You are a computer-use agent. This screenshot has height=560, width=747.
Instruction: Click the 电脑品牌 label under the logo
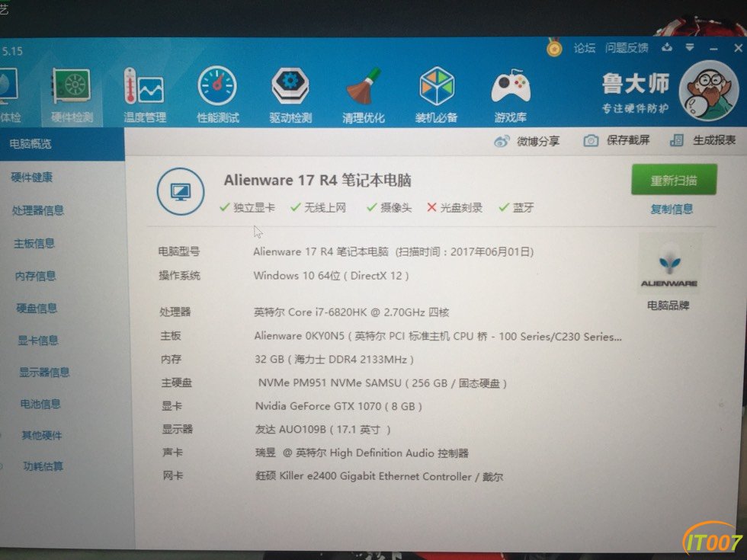668,306
